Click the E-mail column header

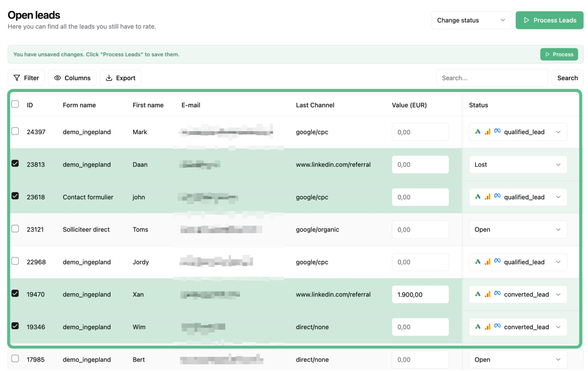pyautogui.click(x=191, y=105)
